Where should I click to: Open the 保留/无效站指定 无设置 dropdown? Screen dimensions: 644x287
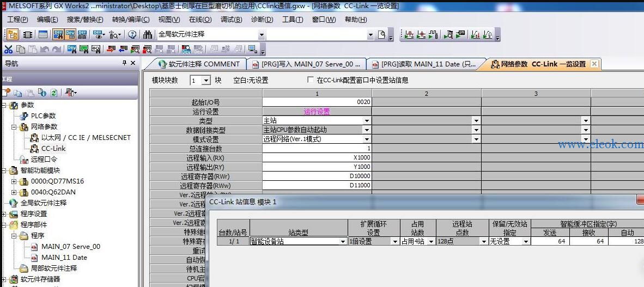pos(526,242)
